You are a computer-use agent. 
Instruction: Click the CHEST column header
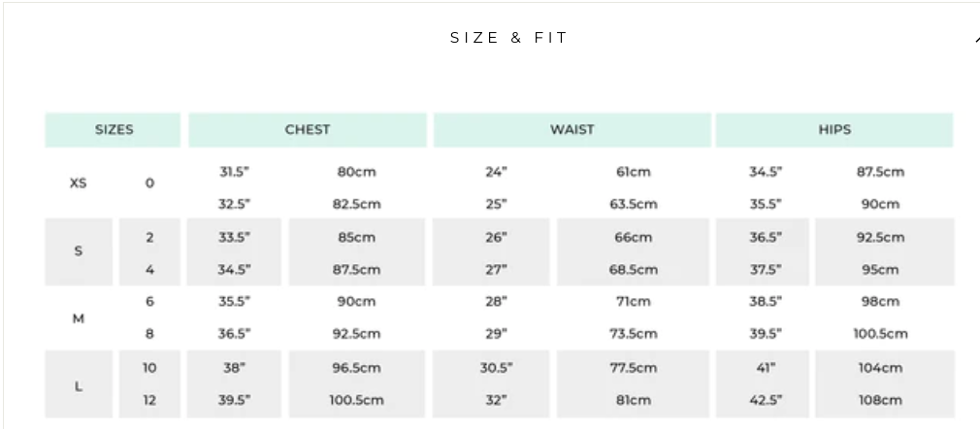coord(308,129)
